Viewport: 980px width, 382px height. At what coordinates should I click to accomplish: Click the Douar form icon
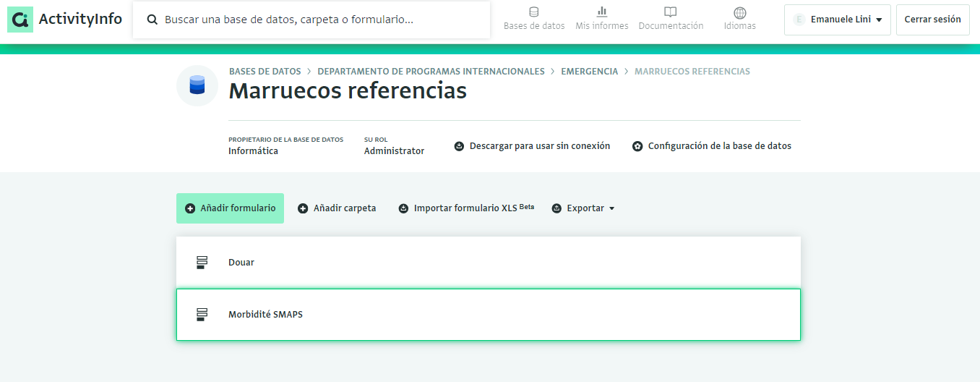point(202,263)
